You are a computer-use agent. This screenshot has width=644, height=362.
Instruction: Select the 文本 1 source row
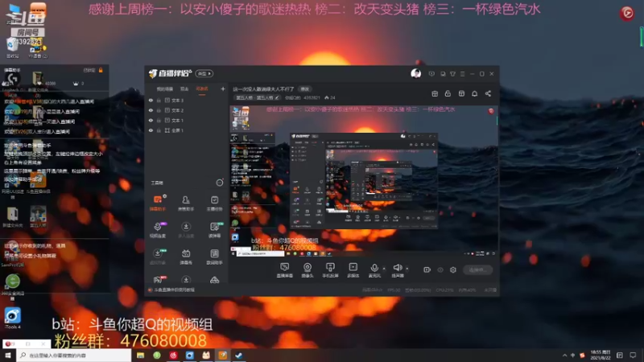[186, 120]
